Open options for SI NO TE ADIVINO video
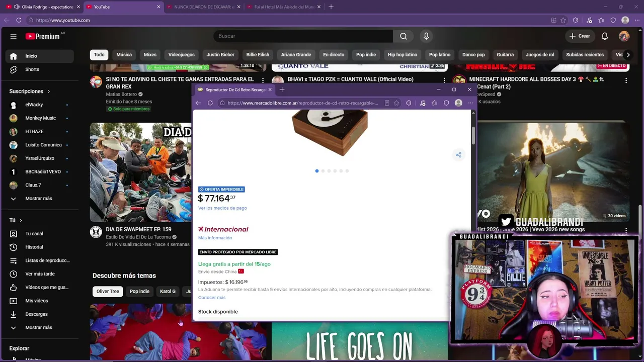 tap(263, 80)
